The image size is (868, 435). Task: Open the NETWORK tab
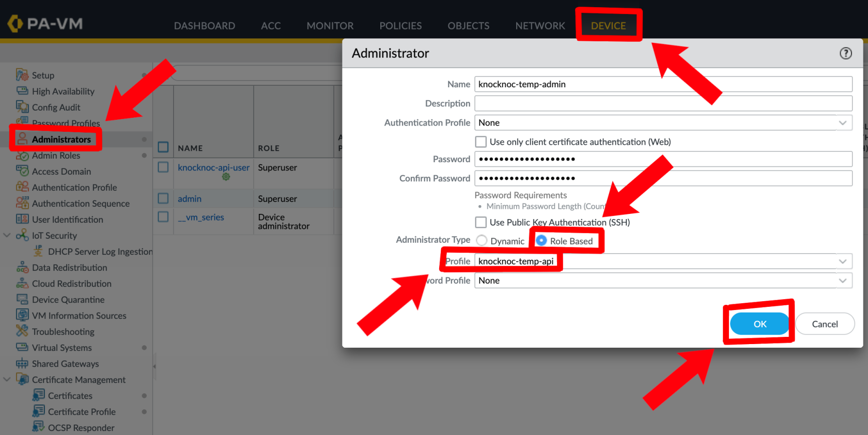(540, 26)
